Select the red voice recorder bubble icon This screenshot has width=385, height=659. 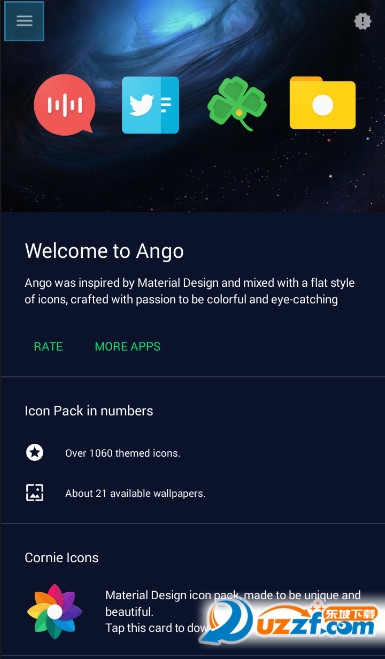click(64, 105)
